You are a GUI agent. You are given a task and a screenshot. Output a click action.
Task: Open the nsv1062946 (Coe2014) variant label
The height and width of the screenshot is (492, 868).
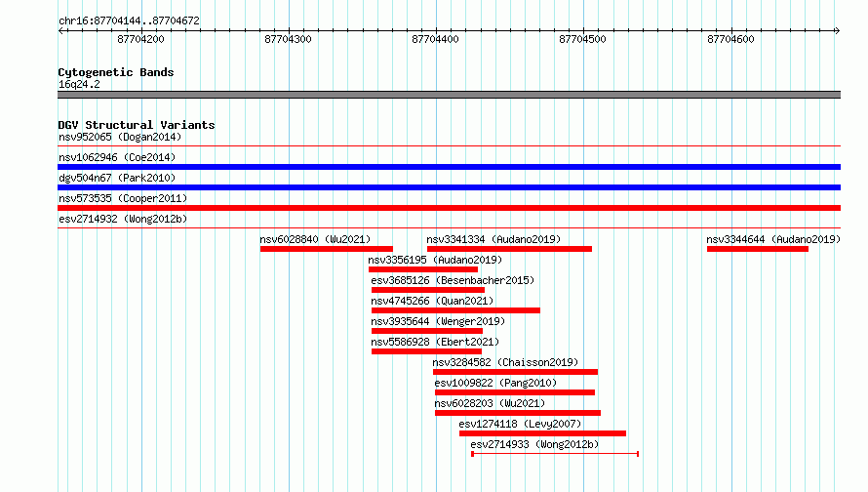click(117, 157)
